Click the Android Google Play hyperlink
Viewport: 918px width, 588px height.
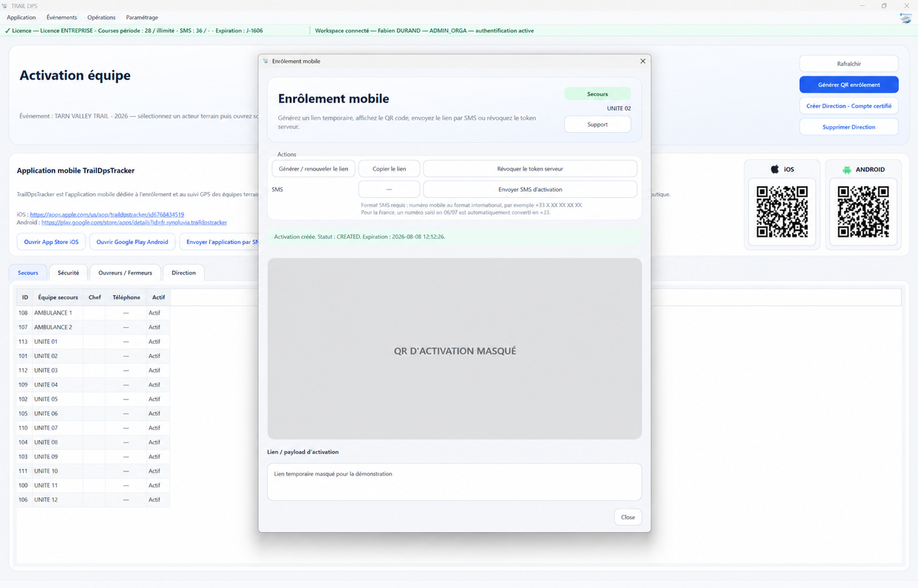click(134, 223)
